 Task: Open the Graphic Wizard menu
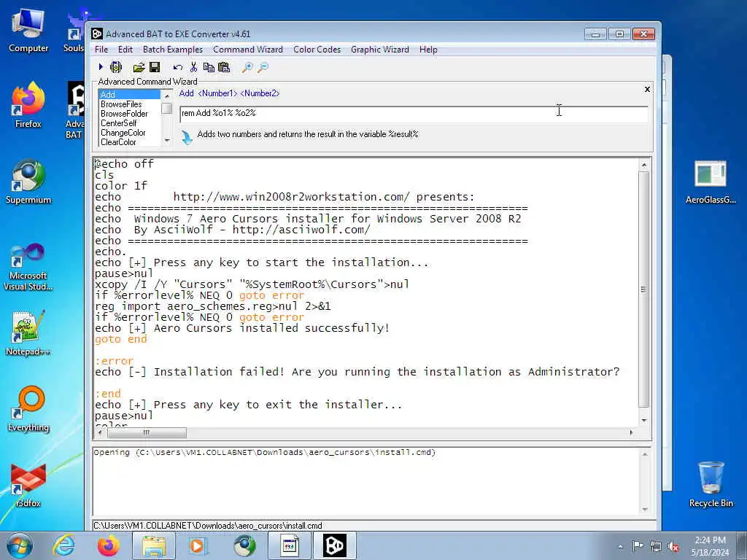(379, 50)
